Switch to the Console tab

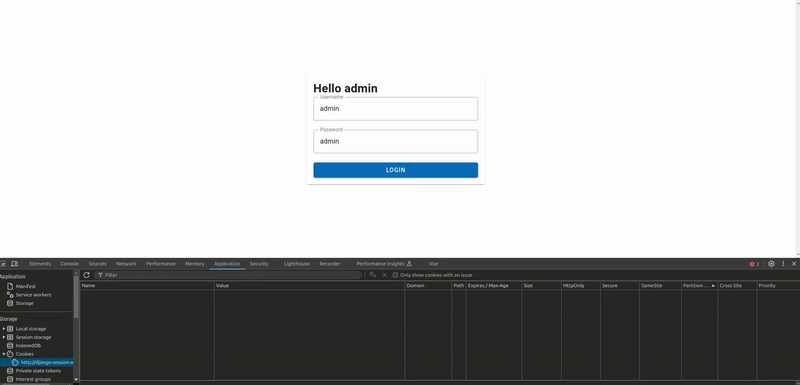point(69,264)
